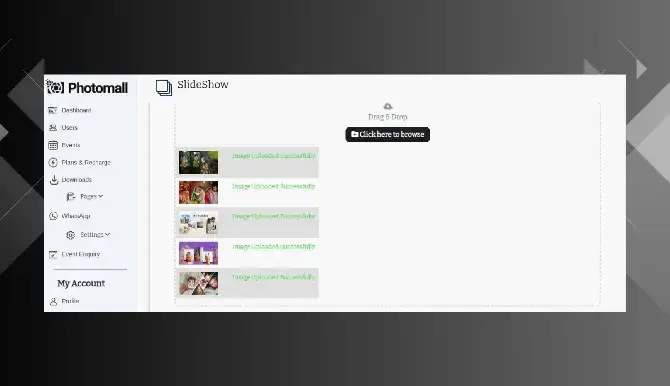Screen dimensions: 670x386
Task: Click the Plans & Recharge coin icon
Action: click(x=53, y=162)
